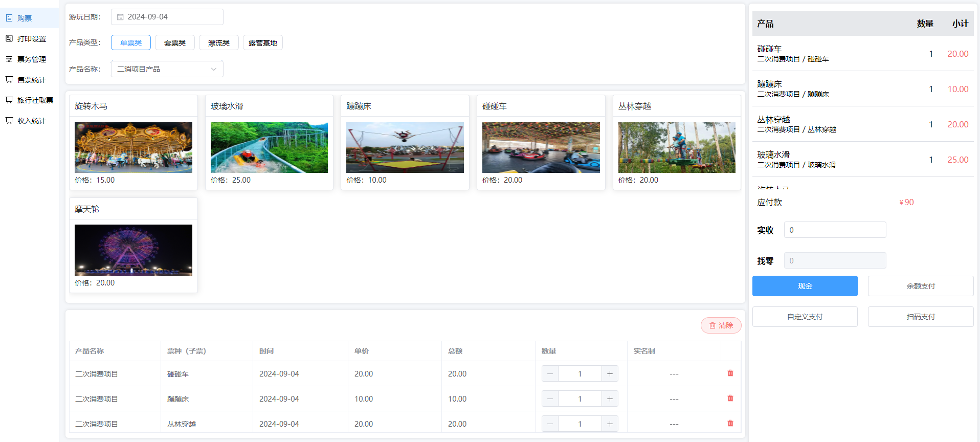Click price 15.00 under 旋转木马

click(x=105, y=180)
